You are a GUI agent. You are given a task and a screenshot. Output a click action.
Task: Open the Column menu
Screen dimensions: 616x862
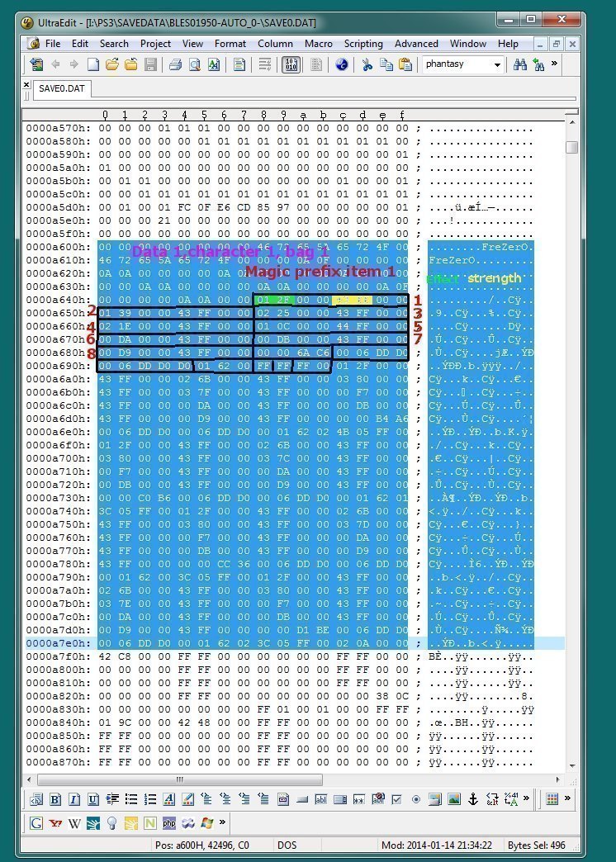click(x=275, y=44)
